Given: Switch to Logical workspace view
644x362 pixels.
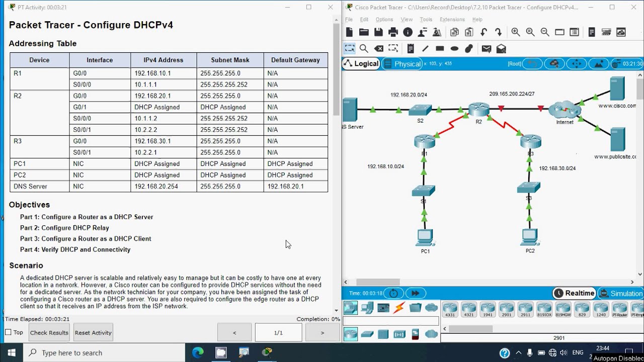Looking at the screenshot, I should click(360, 63).
